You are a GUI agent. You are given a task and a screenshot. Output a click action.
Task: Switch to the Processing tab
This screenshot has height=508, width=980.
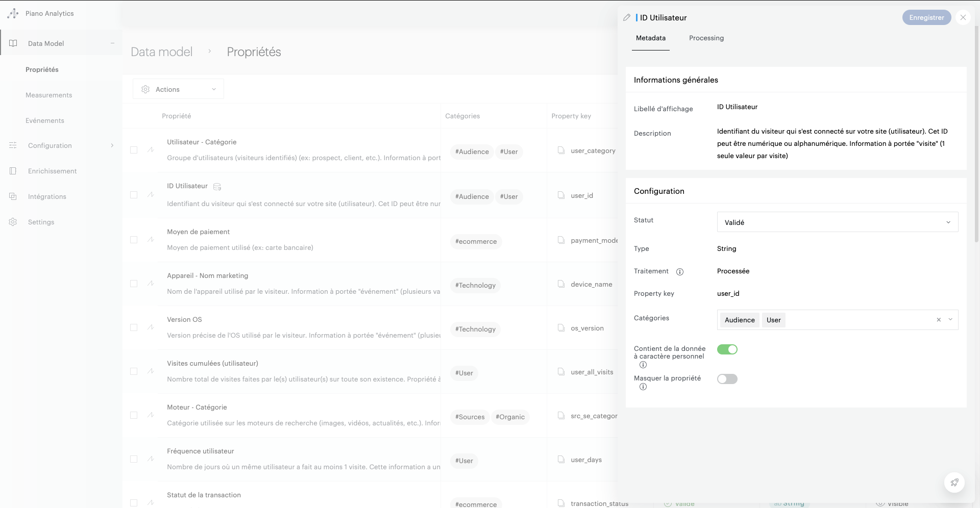click(x=706, y=38)
